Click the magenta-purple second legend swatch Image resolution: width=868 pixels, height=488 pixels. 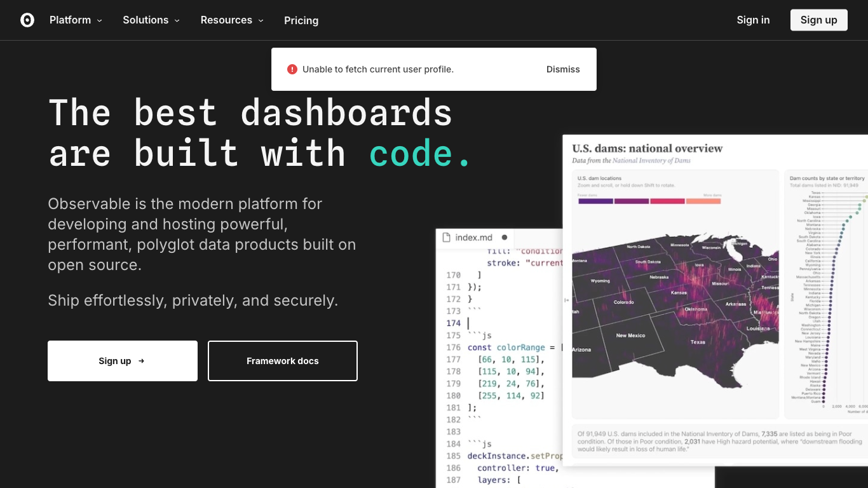point(632,201)
